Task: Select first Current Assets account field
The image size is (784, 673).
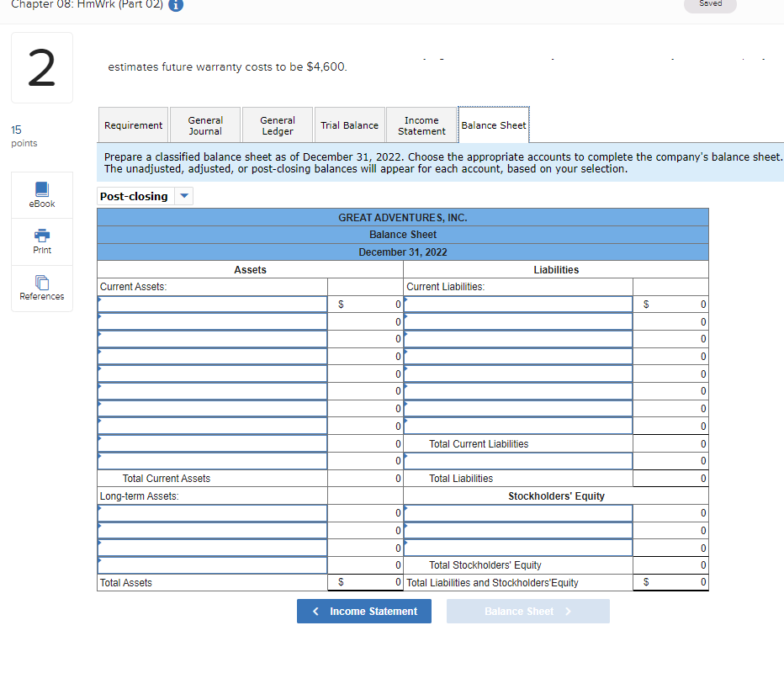Action: (x=213, y=304)
